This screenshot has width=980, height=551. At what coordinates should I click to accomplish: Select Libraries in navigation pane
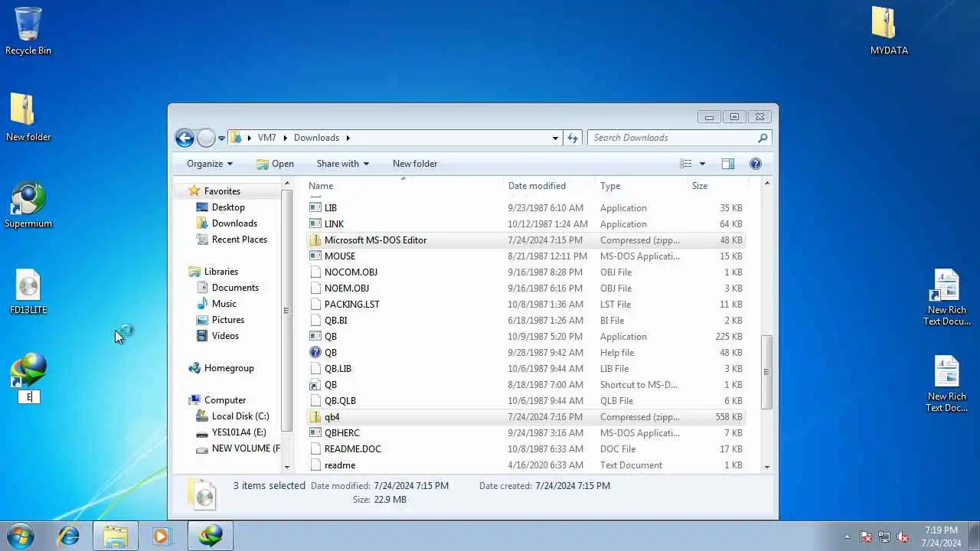pyautogui.click(x=221, y=272)
